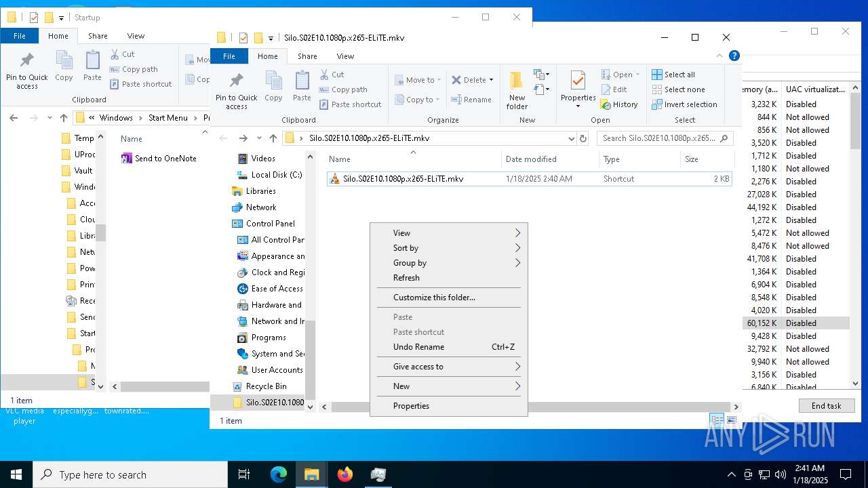Click Type here to search box
Screen dimensions: 868x488
click(130, 474)
